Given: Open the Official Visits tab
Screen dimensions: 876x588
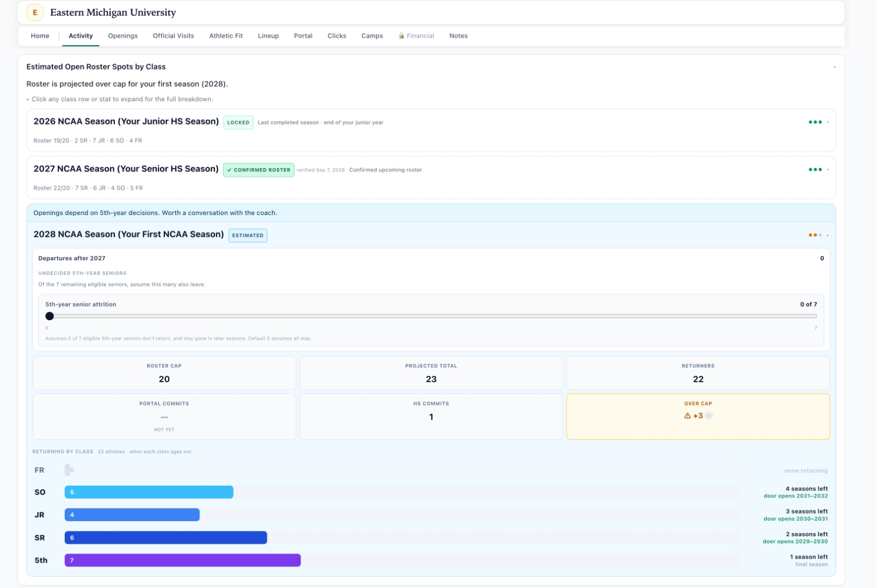Looking at the screenshot, I should 173,36.
